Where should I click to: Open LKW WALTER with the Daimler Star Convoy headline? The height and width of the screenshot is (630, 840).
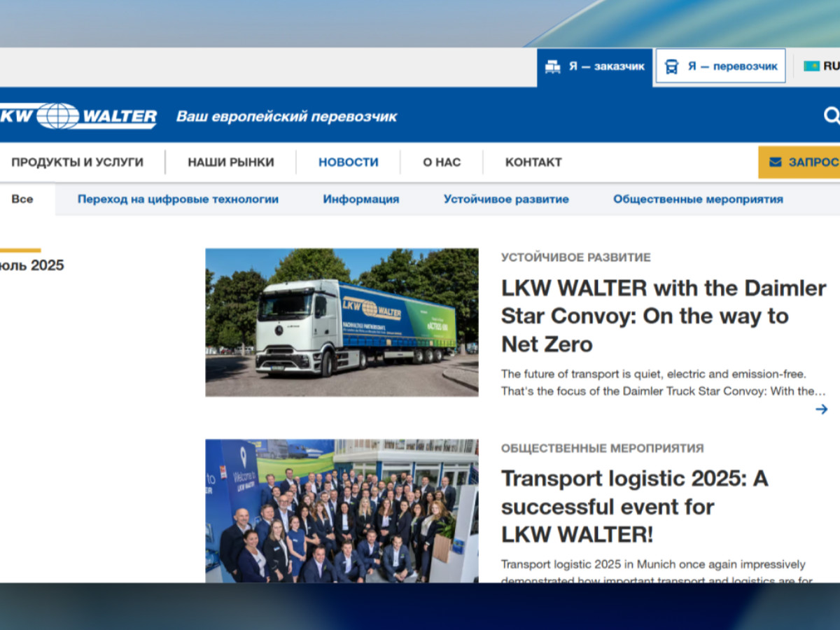pos(664,316)
